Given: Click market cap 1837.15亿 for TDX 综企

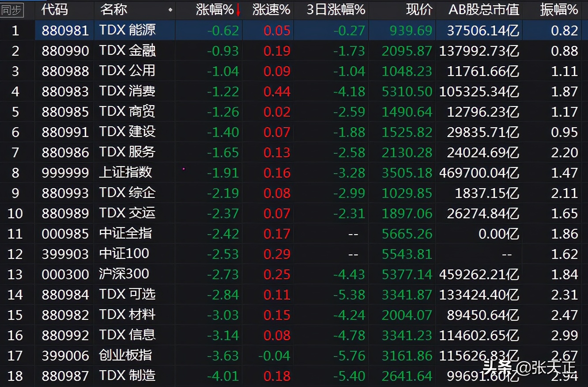Looking at the screenshot, I should coord(487,193).
